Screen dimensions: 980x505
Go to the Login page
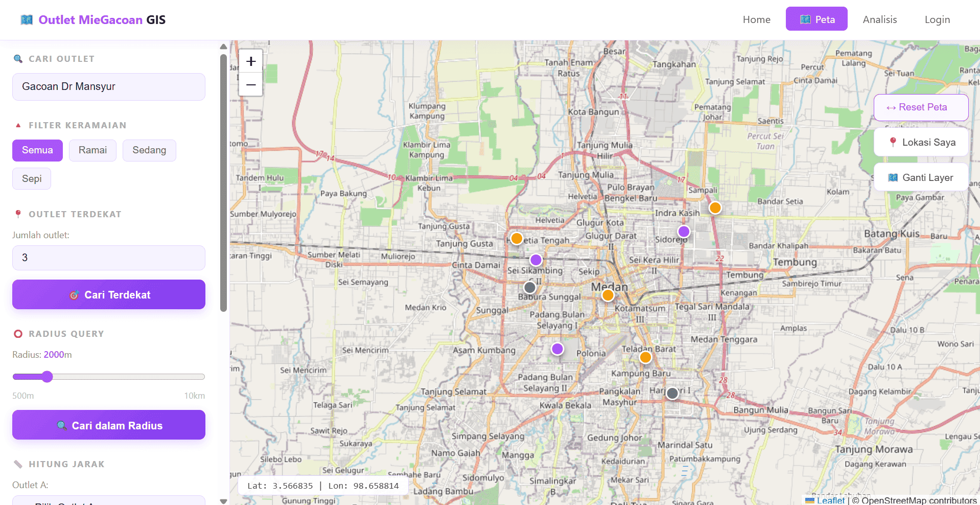pyautogui.click(x=937, y=19)
